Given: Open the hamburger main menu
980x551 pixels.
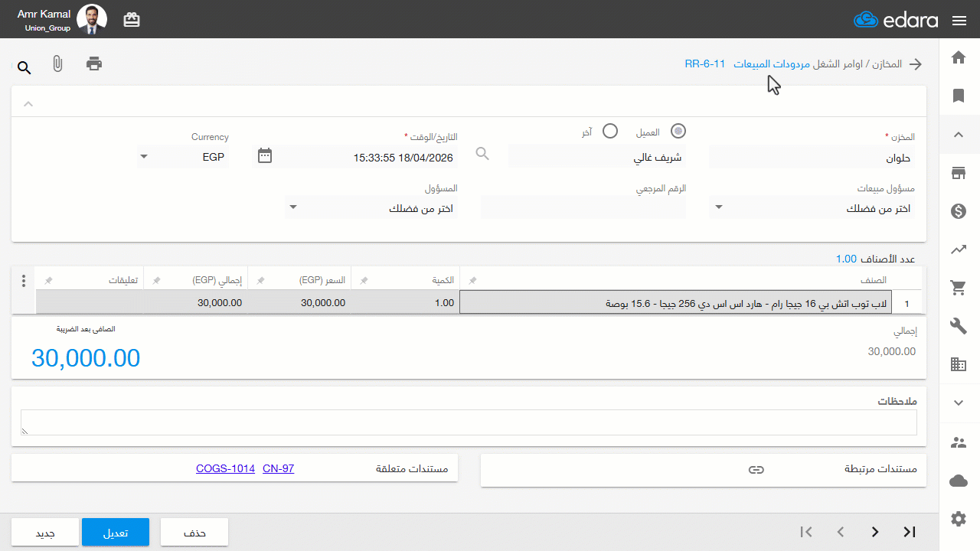Looking at the screenshot, I should [959, 21].
